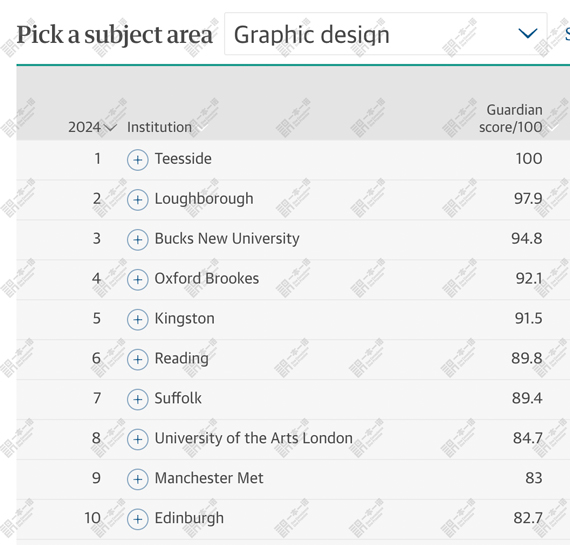This screenshot has height=545, width=570.
Task: Open the Graphic design subject dropdown
Action: (x=386, y=34)
